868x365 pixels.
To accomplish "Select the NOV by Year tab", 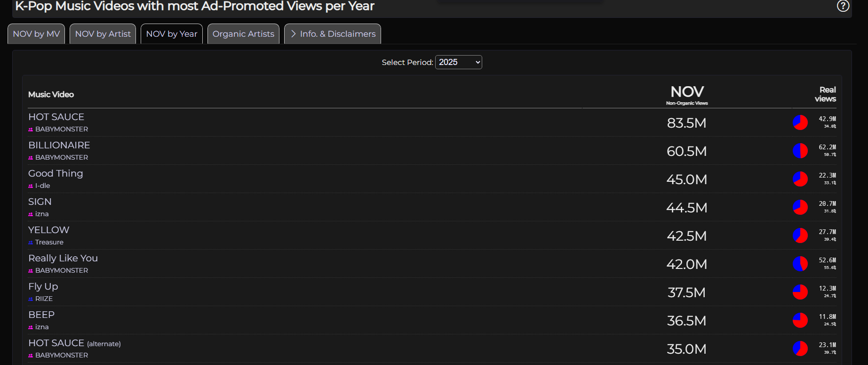I will [172, 34].
